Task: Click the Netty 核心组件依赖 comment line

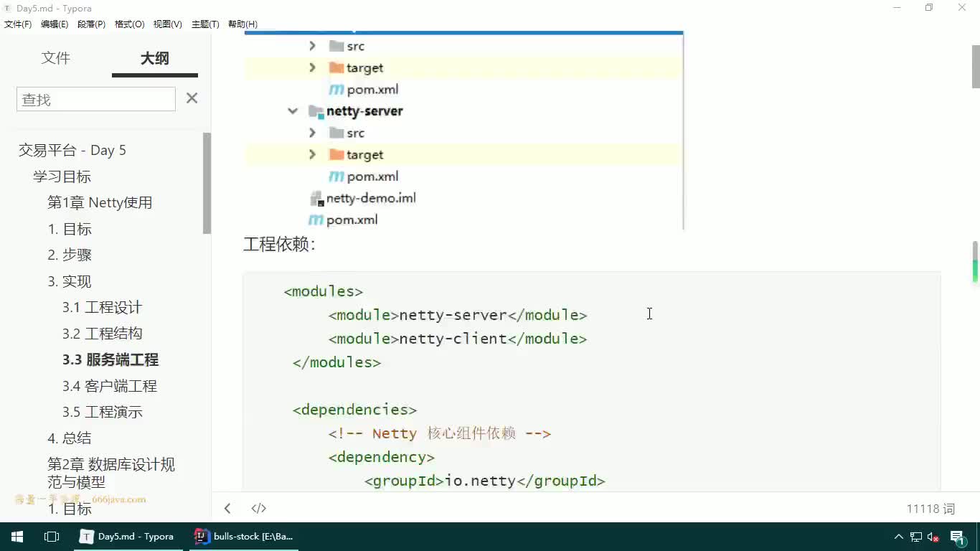Action: click(x=440, y=433)
